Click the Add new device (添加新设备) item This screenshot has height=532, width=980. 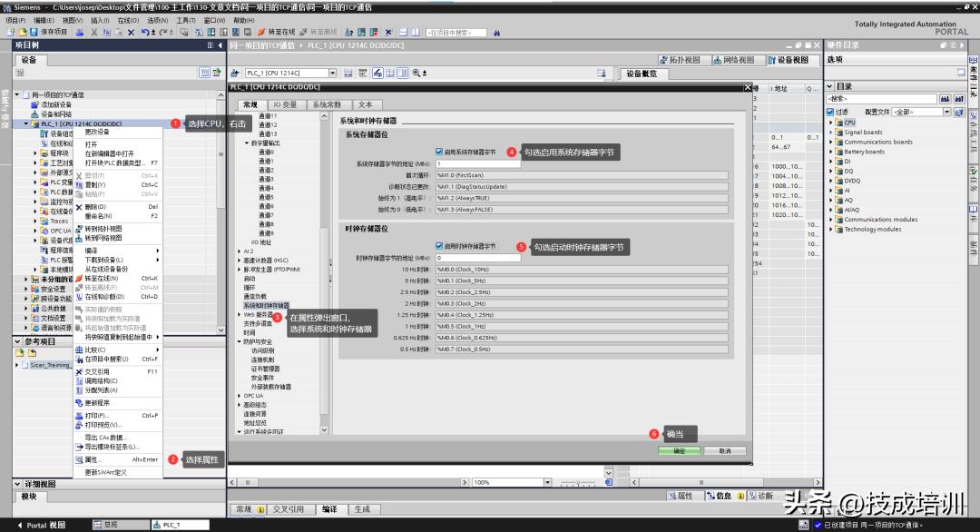56,104
